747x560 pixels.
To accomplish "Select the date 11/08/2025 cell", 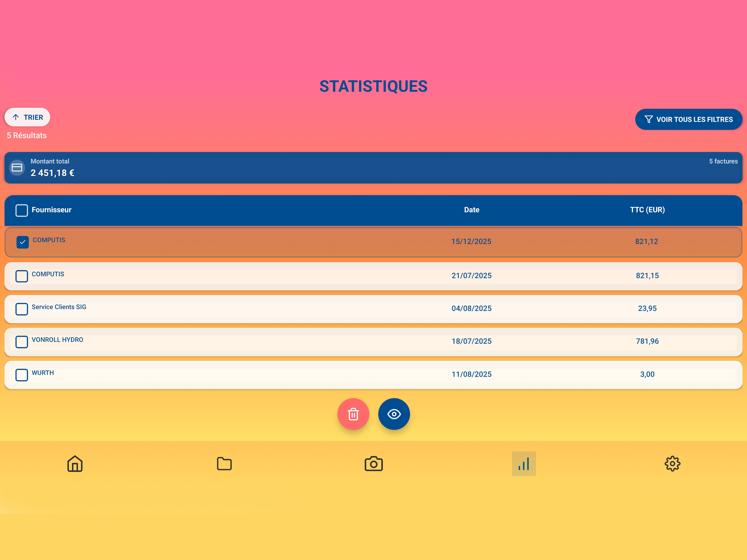I will point(472,374).
